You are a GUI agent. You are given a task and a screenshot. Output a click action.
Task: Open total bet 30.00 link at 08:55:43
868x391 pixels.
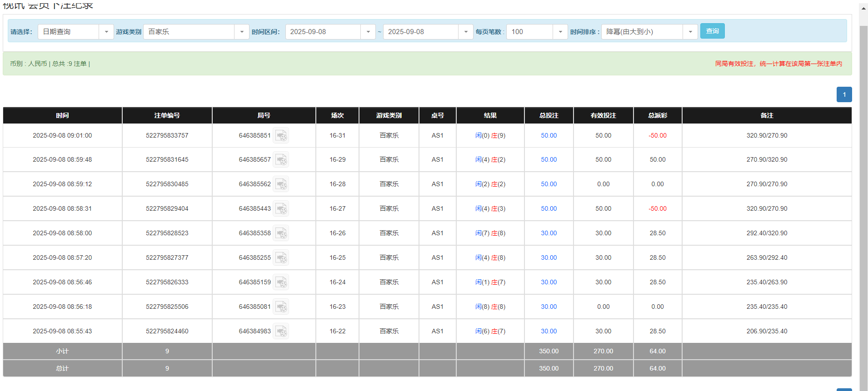coord(549,332)
